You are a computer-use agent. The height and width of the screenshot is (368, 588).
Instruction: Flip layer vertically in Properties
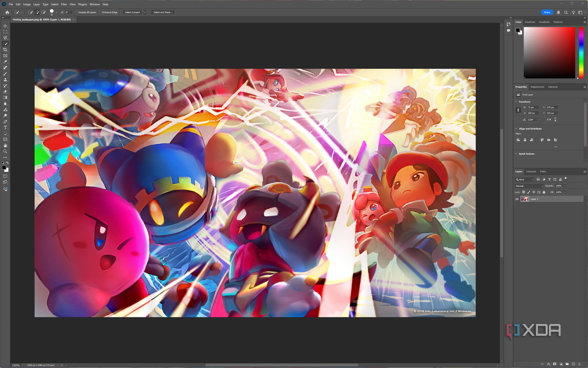coord(555,119)
